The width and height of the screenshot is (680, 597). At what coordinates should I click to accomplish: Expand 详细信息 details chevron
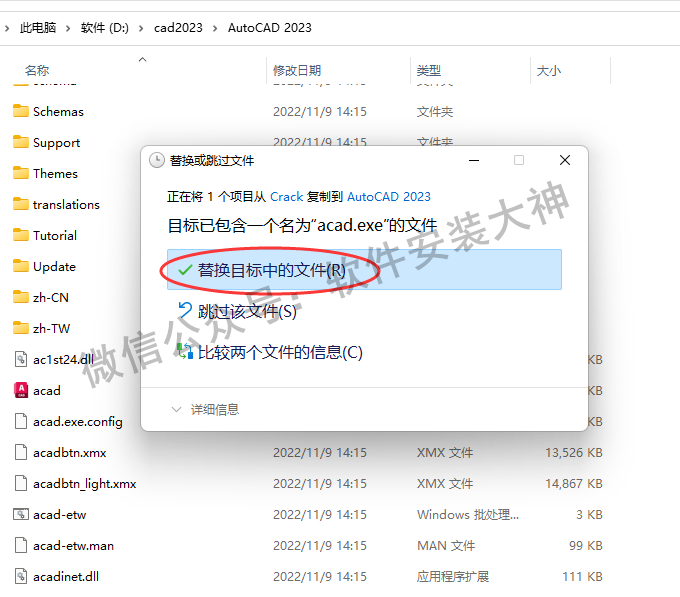tap(176, 409)
